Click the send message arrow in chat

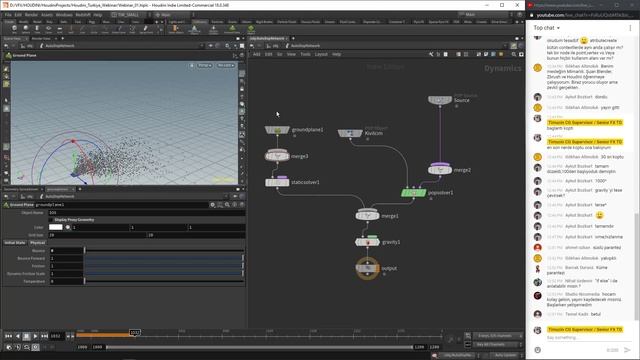click(627, 350)
